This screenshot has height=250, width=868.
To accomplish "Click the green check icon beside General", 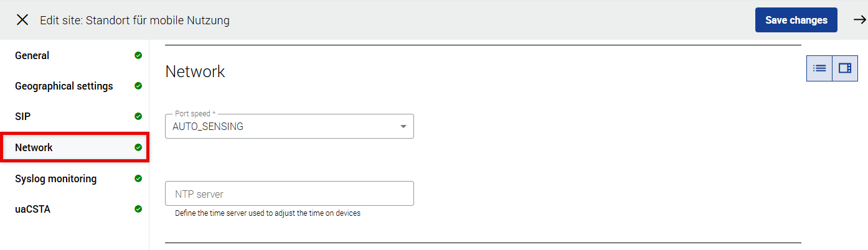I will coord(138,55).
